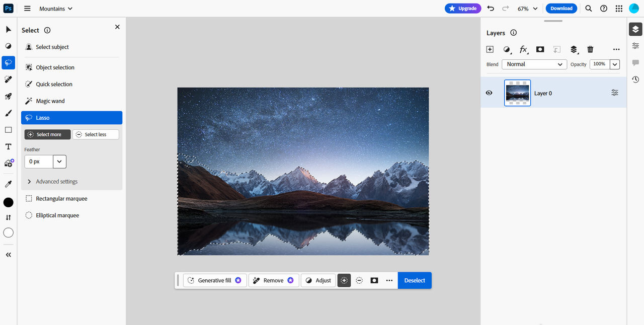Enable Select more mode
644x325 pixels.
click(48, 135)
